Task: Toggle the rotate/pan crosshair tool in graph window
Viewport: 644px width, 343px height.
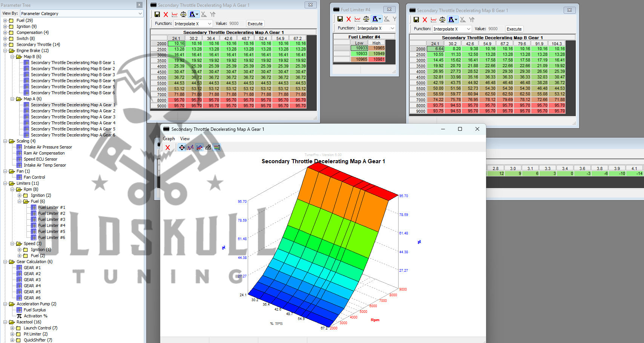Action: click(x=182, y=147)
